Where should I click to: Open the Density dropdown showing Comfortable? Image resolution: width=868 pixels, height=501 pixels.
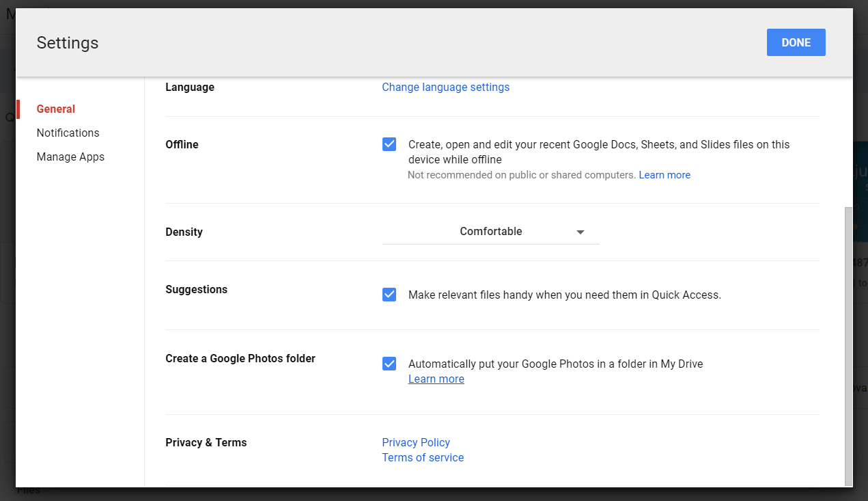coord(490,232)
